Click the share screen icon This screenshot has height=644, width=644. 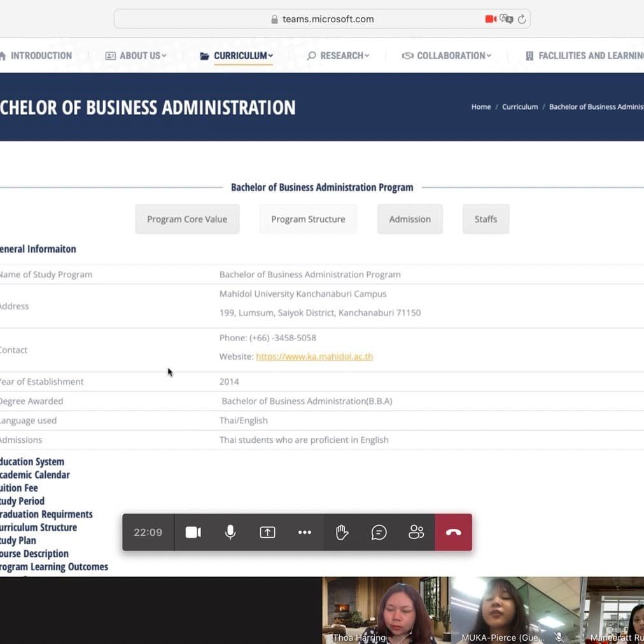click(267, 533)
